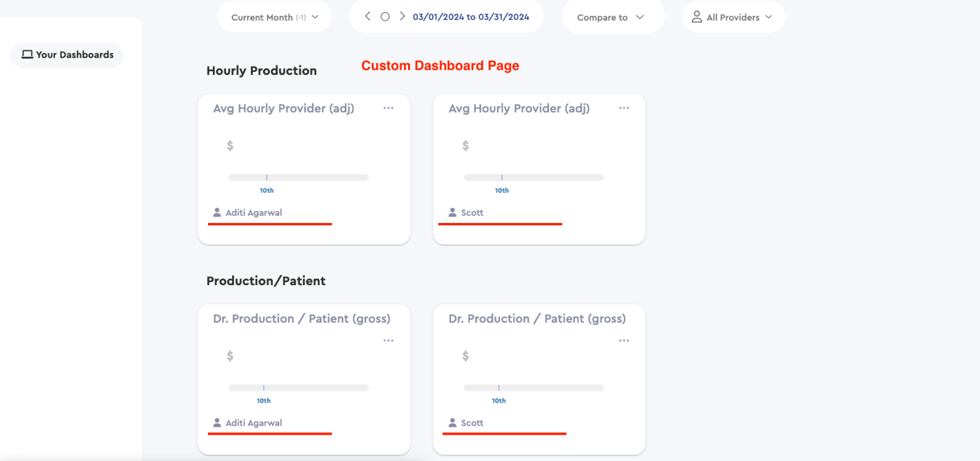Image resolution: width=980 pixels, height=461 pixels.
Task: Click the Production/Patient section heading
Action: tap(266, 281)
